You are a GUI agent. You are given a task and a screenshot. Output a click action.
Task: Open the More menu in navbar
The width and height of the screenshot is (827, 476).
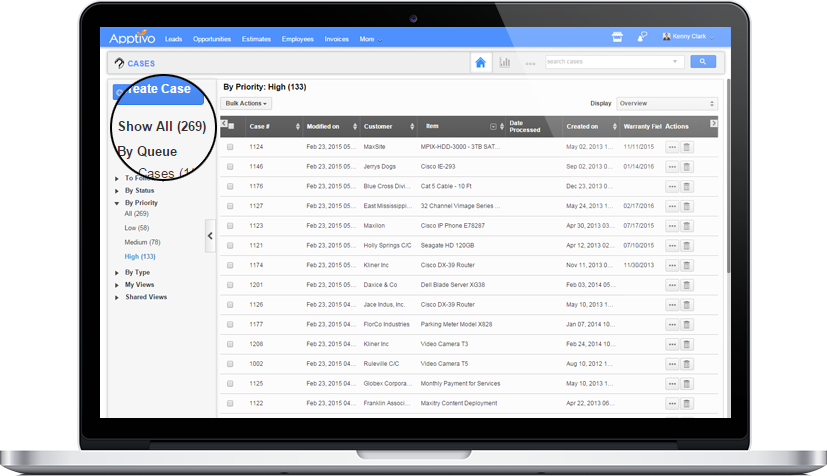coord(369,39)
